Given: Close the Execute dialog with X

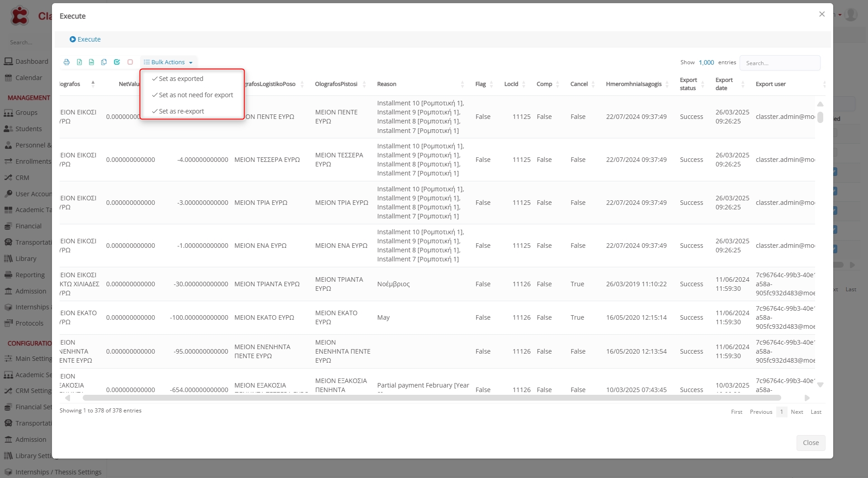Looking at the screenshot, I should point(822,14).
